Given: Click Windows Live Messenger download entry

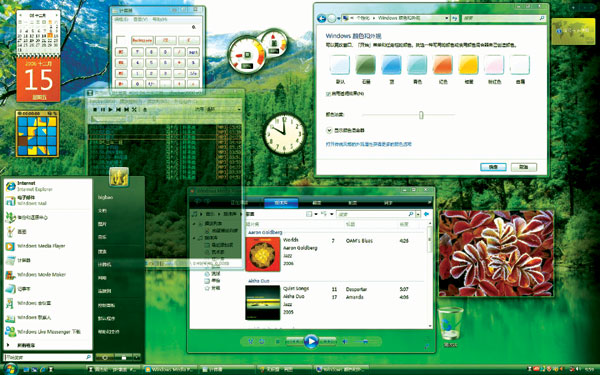Looking at the screenshot, I should pyautogui.click(x=43, y=332).
